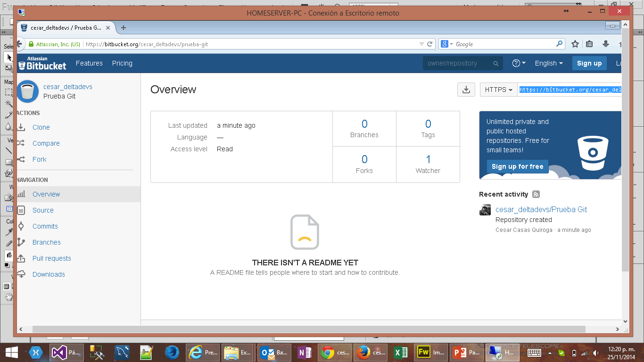The width and height of the screenshot is (644, 362).
Task: Open Pull requests in navigation
Action: pyautogui.click(x=52, y=258)
